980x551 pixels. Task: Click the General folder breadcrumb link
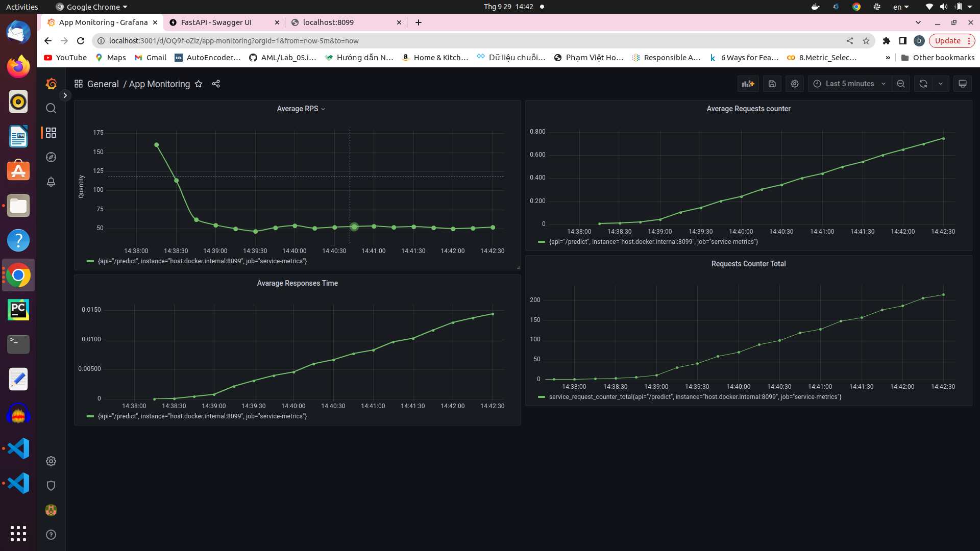click(x=103, y=84)
